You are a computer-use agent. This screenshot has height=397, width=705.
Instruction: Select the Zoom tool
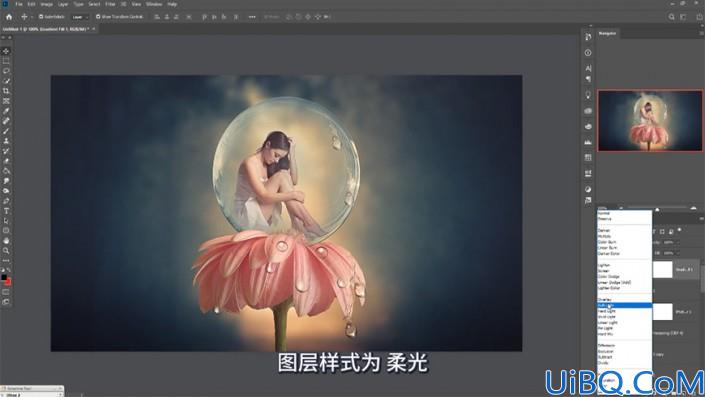pyautogui.click(x=6, y=250)
